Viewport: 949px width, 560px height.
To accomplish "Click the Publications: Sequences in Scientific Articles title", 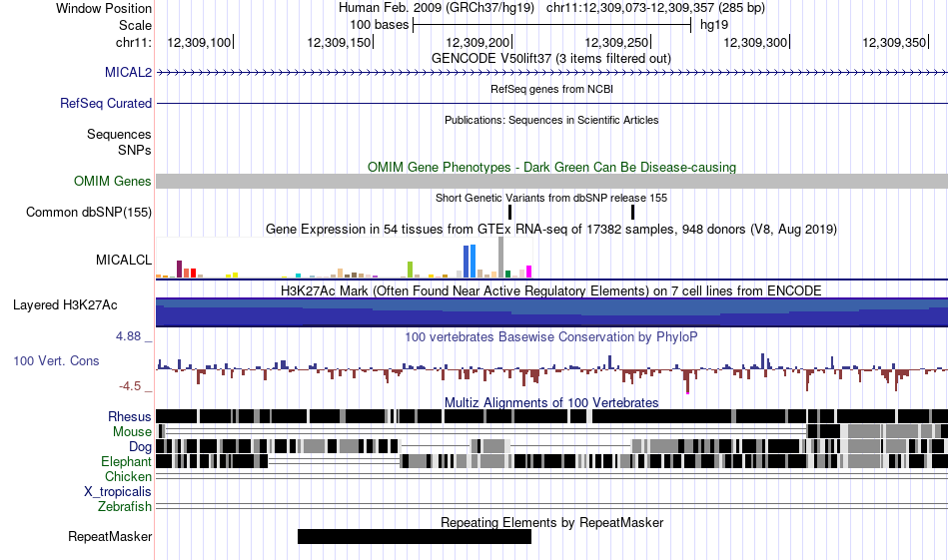I will coord(551,121).
